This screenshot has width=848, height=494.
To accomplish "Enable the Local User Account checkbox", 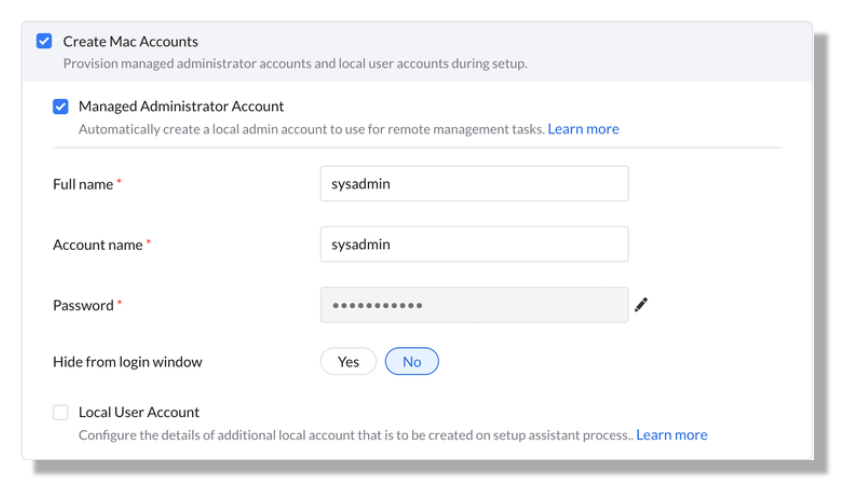I will coord(61,412).
